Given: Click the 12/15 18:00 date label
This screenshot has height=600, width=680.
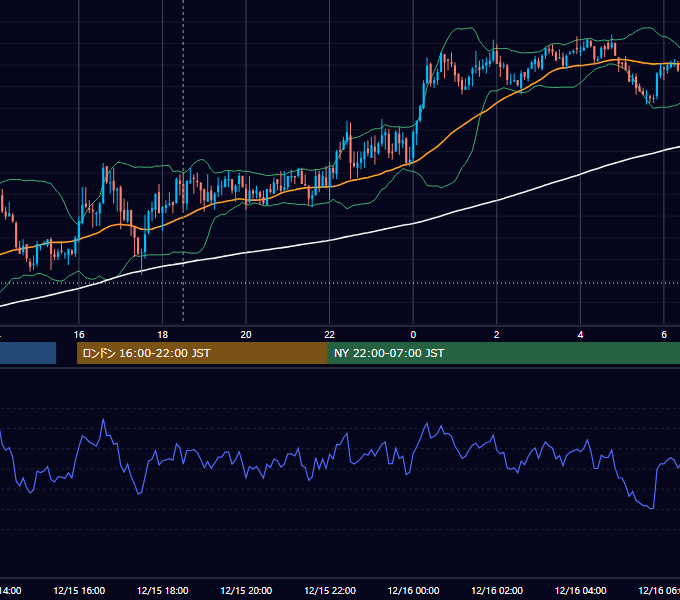Looking at the screenshot, I should click(163, 590).
